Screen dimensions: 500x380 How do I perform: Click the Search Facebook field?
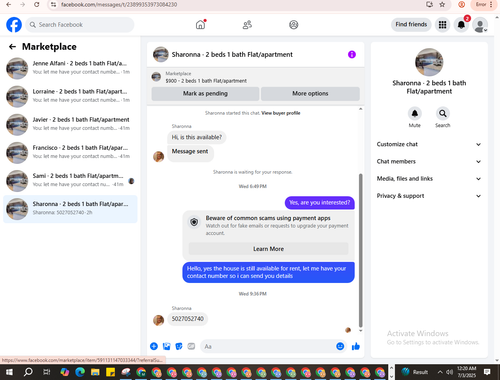[x=80, y=25]
